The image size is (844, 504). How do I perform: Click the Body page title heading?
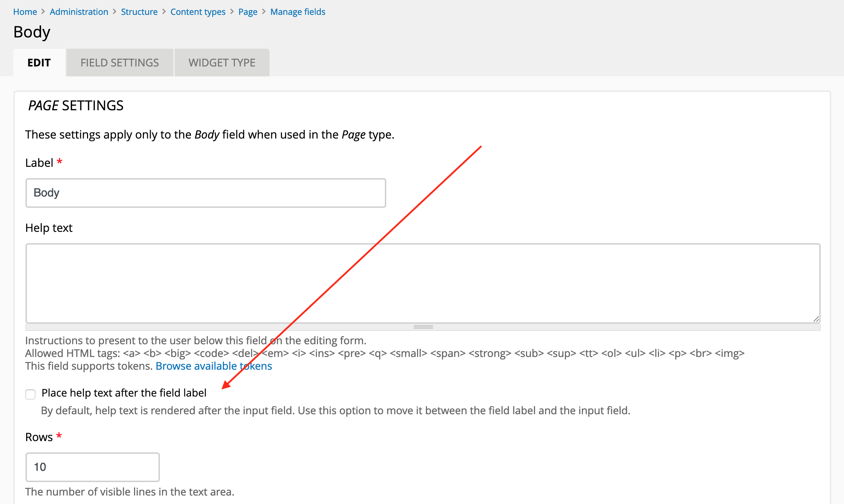32,32
